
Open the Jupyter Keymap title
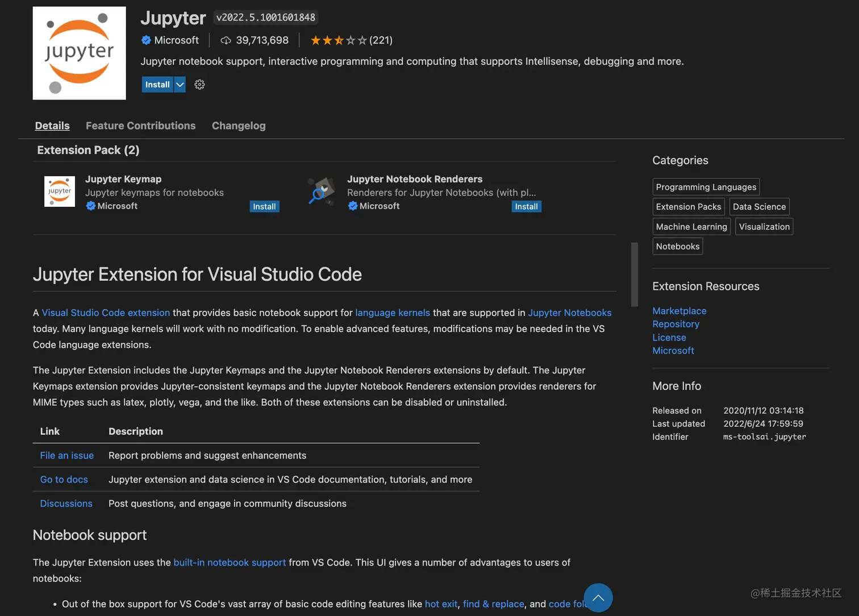123,179
